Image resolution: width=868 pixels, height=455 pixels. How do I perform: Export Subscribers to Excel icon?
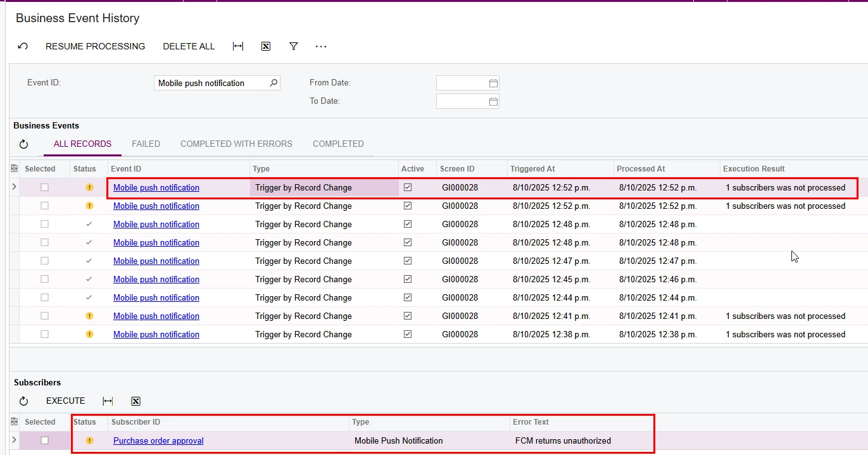(x=135, y=401)
